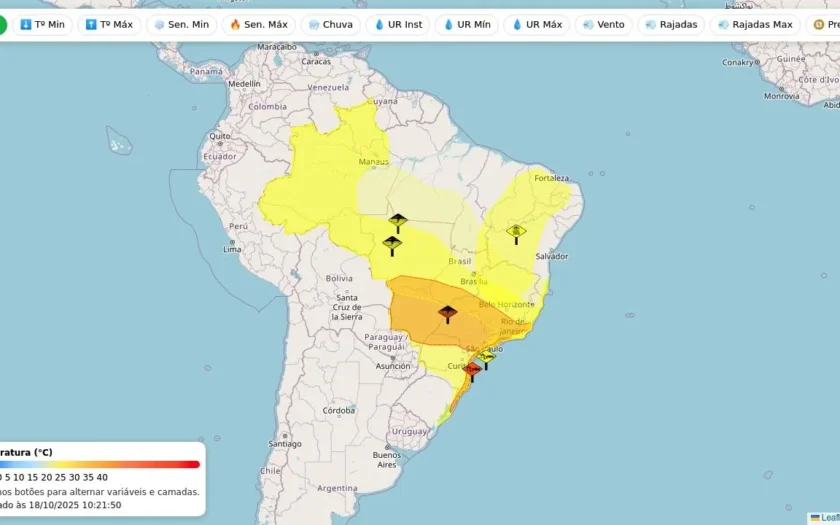Open the yellow-black storm marker below Manaus
The width and height of the screenshot is (840, 525).
[x=392, y=245]
